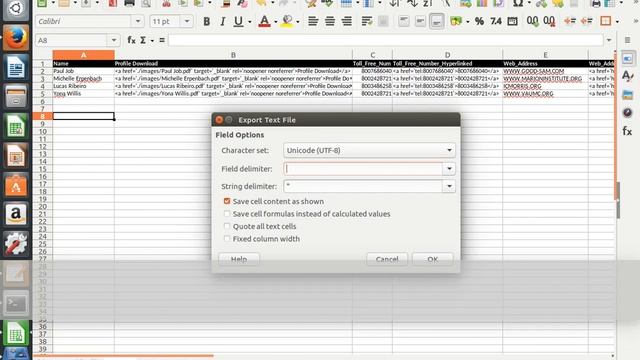This screenshot has height=360, width=640.
Task: Set font color red A swatch
Action: (x=264, y=21)
